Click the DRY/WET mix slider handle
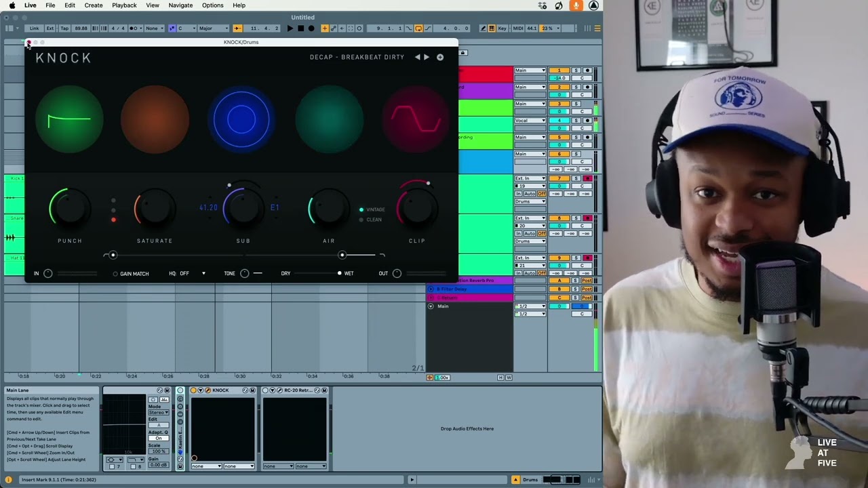 (340, 274)
